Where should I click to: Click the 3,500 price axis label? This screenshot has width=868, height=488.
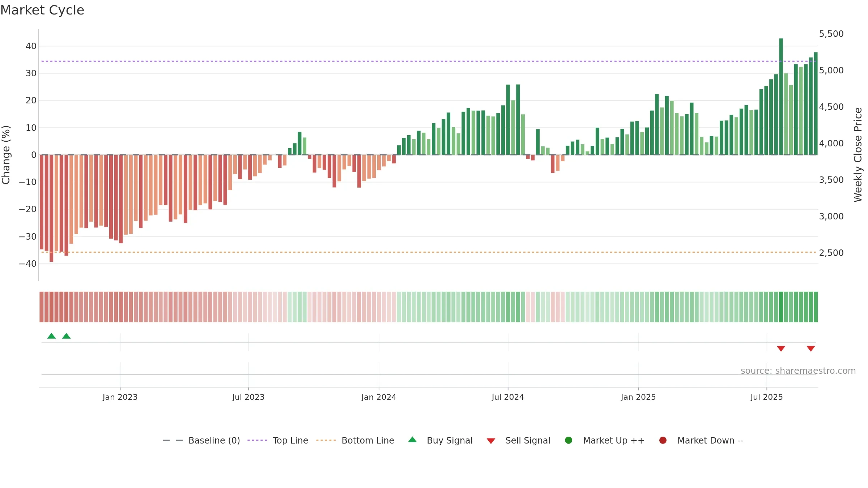(831, 180)
